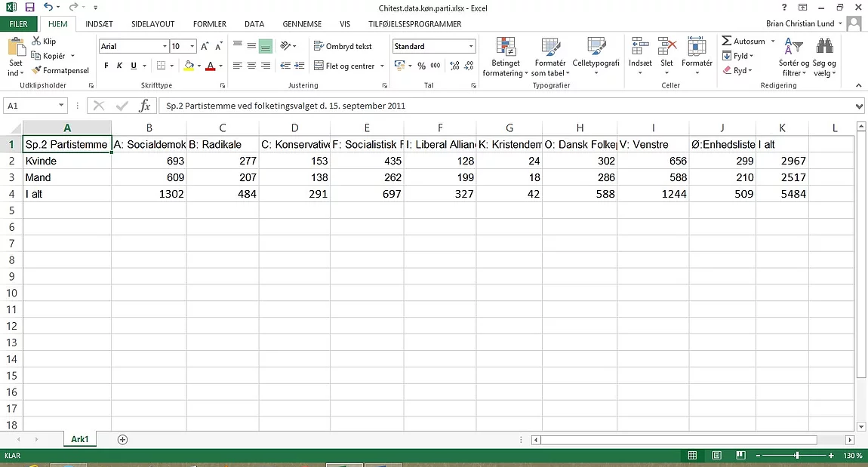Image resolution: width=868 pixels, height=467 pixels.
Task: Click the Autosum button
Action: point(743,41)
